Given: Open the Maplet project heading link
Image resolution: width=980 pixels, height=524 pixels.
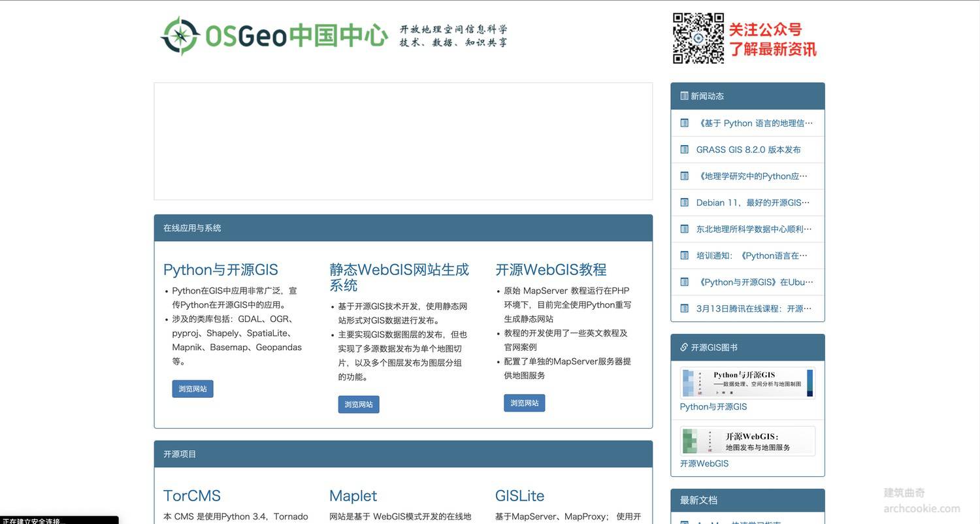Looking at the screenshot, I should pyautogui.click(x=353, y=496).
